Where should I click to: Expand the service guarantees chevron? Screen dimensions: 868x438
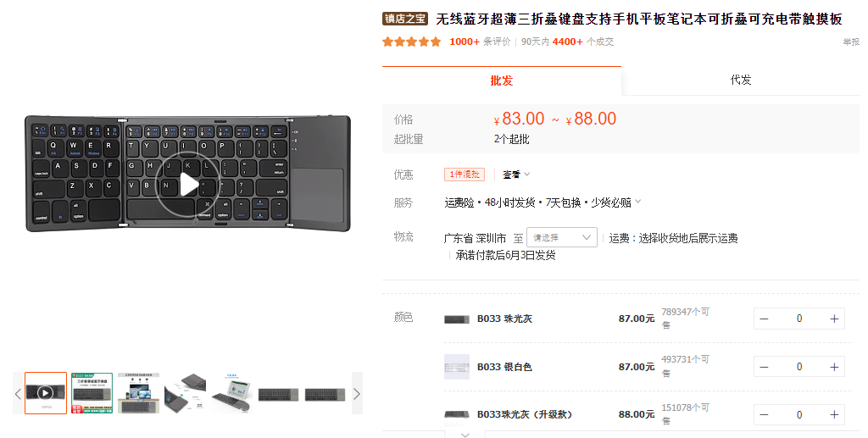(x=638, y=202)
